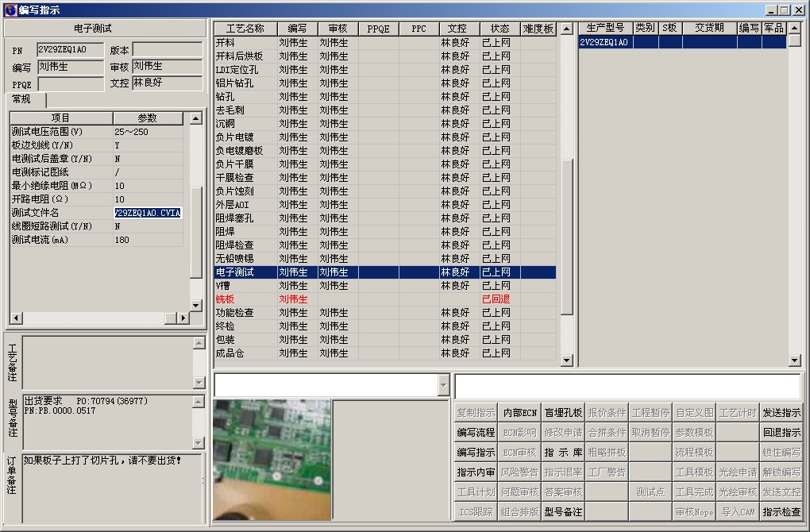810x532 pixels.
Task: Select the 外层AOI process row
Action: (385, 205)
